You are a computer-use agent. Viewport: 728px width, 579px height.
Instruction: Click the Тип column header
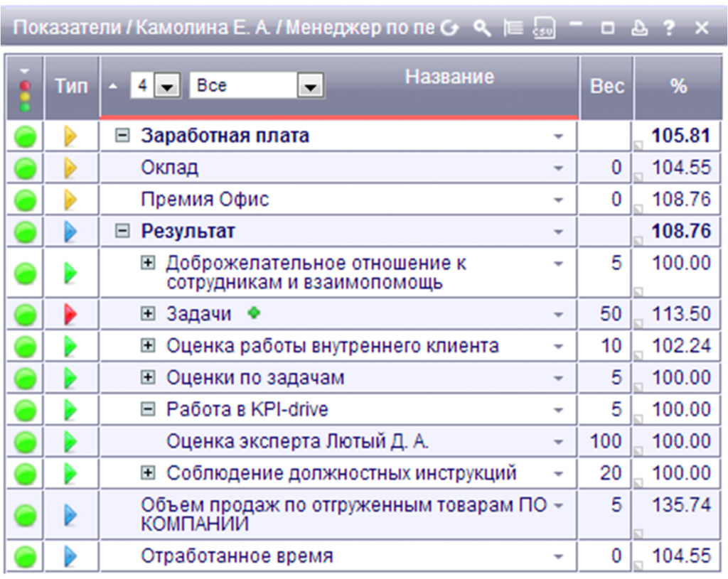72,87
